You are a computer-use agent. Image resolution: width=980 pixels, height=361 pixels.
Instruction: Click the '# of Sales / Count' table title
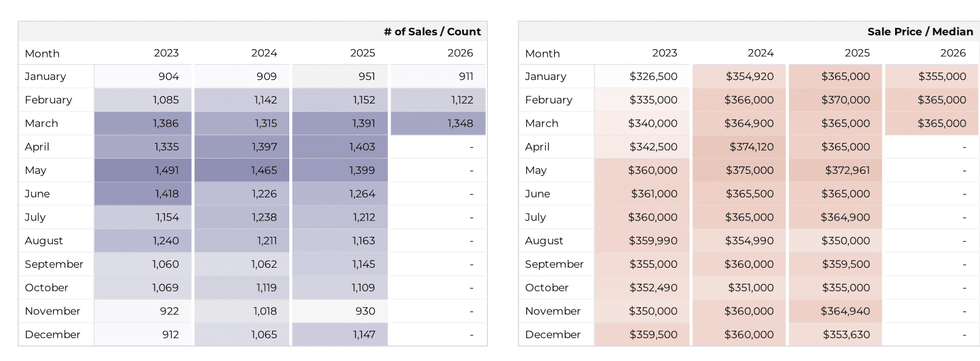pos(432,31)
